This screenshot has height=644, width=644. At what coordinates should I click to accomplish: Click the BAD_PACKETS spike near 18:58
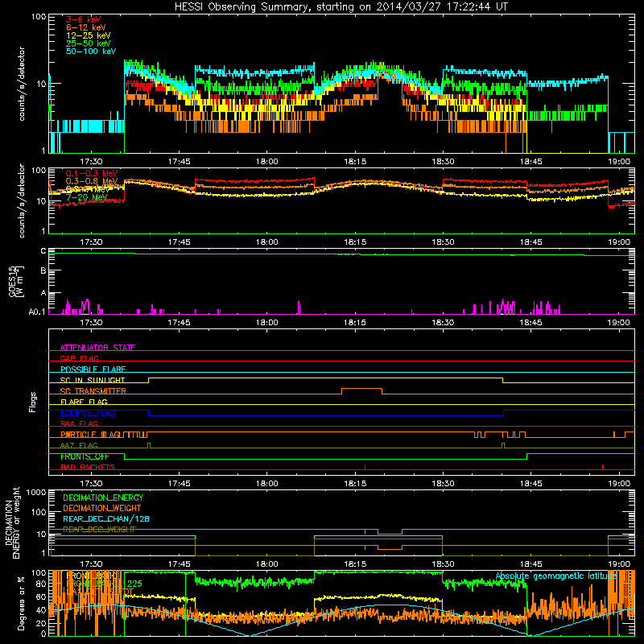point(603,467)
